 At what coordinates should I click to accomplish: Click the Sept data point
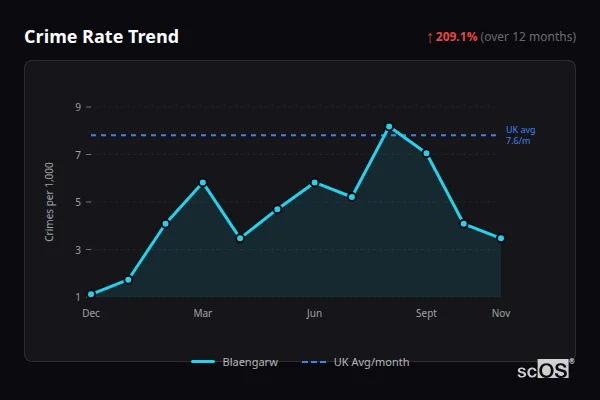pos(426,153)
